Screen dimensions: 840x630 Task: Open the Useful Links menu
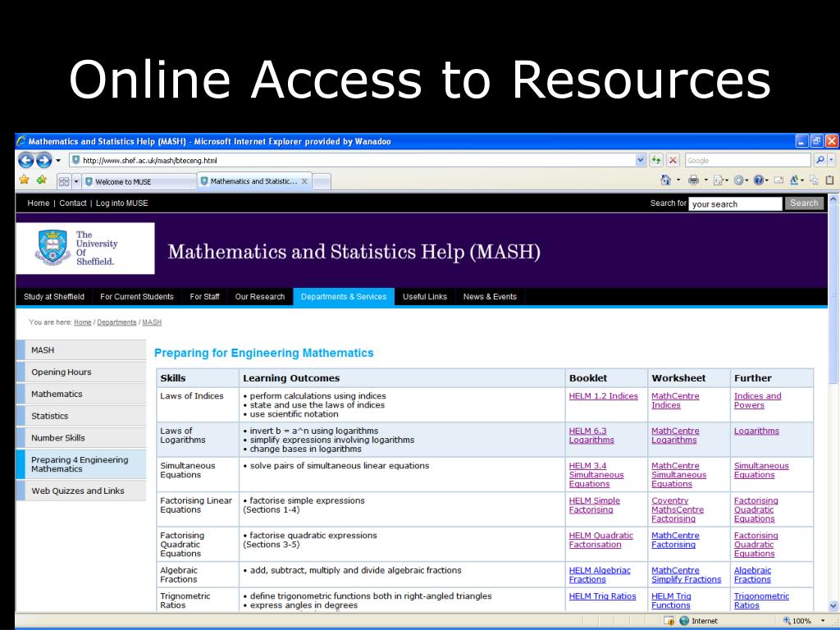click(425, 296)
